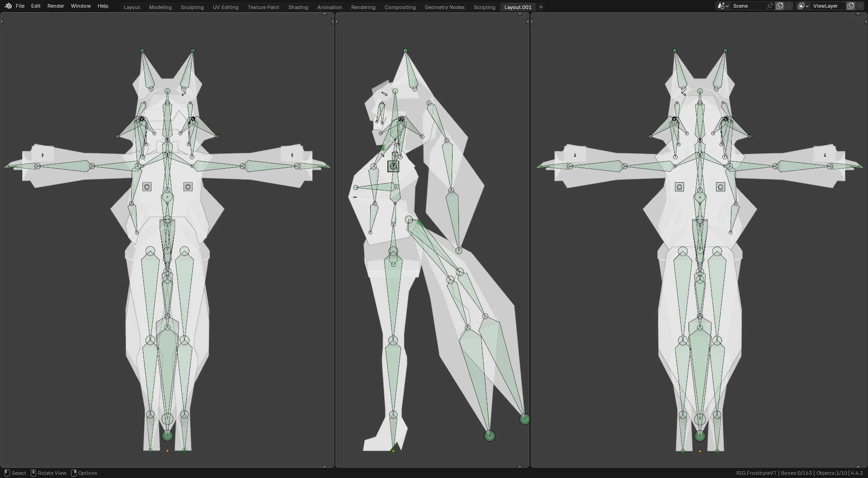Switch to the Animation workspace tab

329,7
